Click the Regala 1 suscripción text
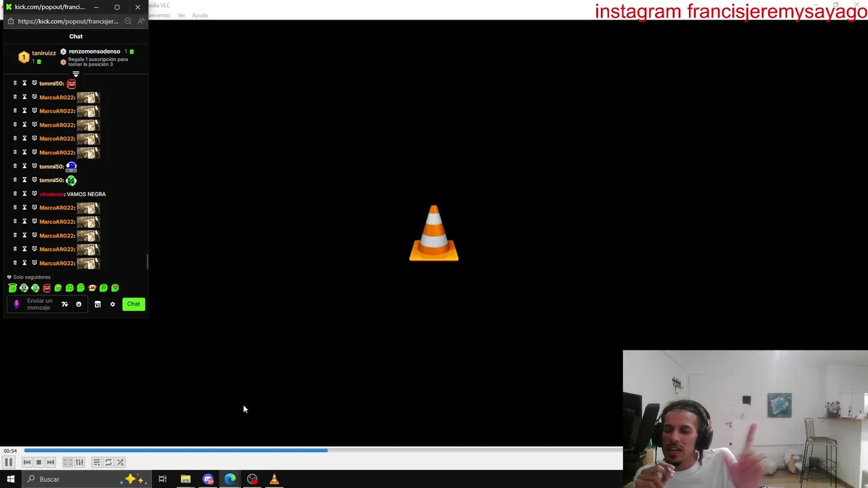This screenshot has width=868, height=488. pyautogui.click(x=98, y=62)
